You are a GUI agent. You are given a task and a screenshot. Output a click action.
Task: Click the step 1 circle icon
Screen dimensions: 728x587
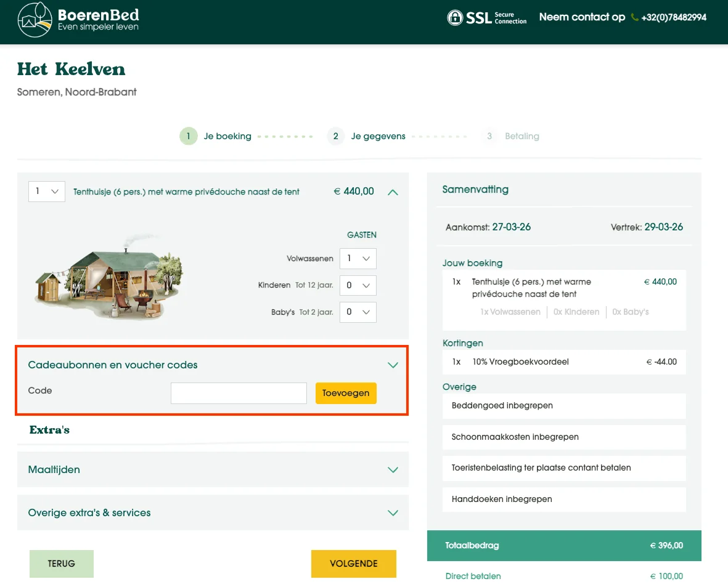point(188,136)
